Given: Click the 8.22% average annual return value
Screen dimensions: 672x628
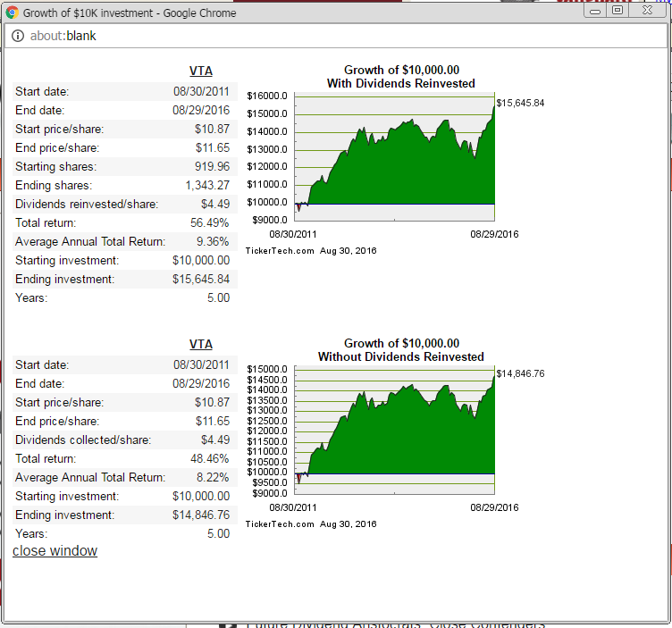Looking at the screenshot, I should click(x=213, y=478).
